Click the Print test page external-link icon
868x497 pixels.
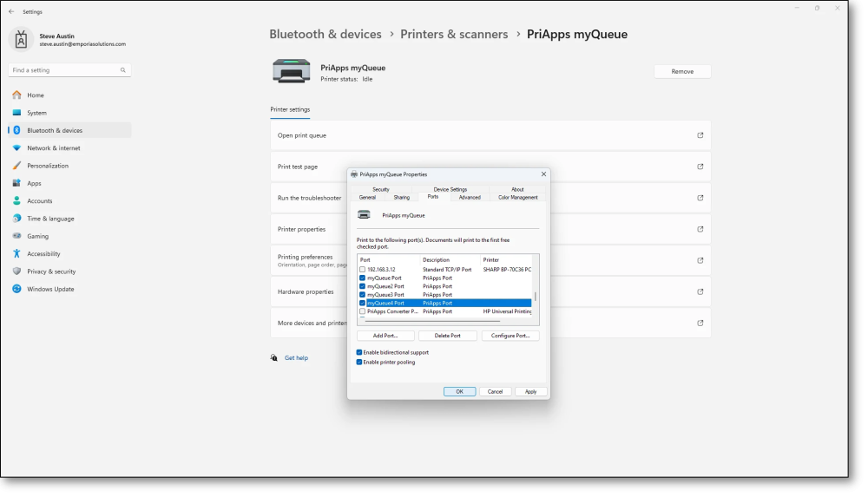pyautogui.click(x=700, y=167)
